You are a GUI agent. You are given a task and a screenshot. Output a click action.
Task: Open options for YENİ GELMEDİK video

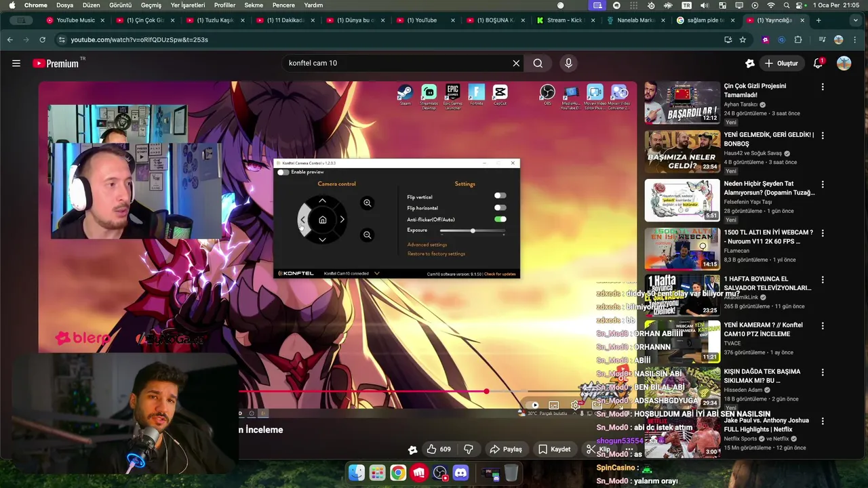coord(823,136)
